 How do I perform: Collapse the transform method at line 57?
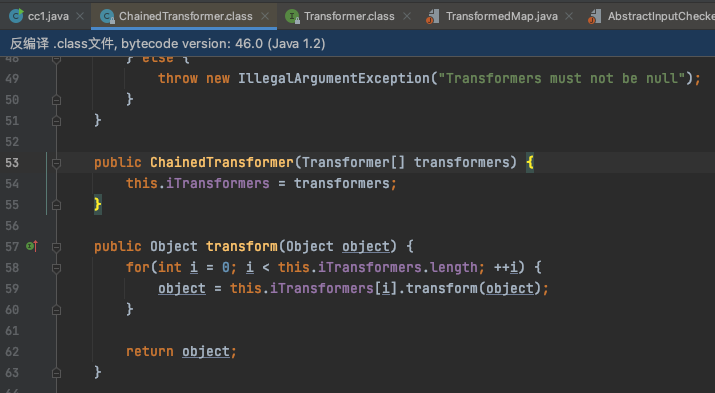(57, 247)
